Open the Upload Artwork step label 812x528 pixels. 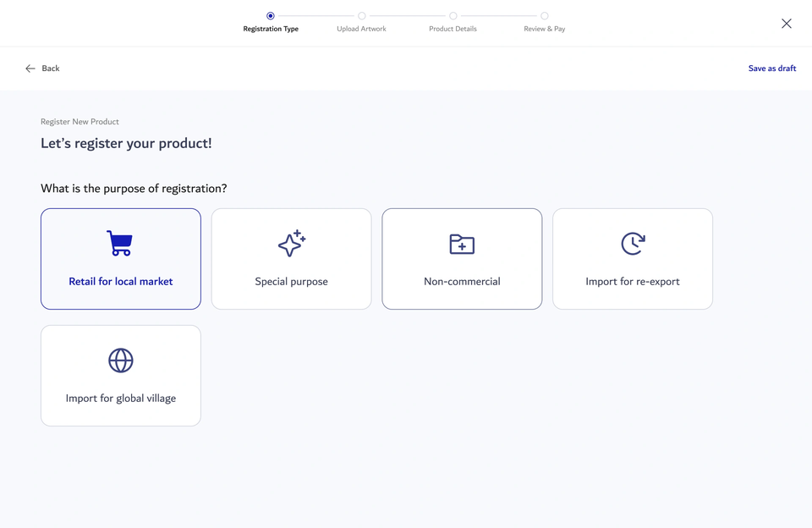coord(361,29)
